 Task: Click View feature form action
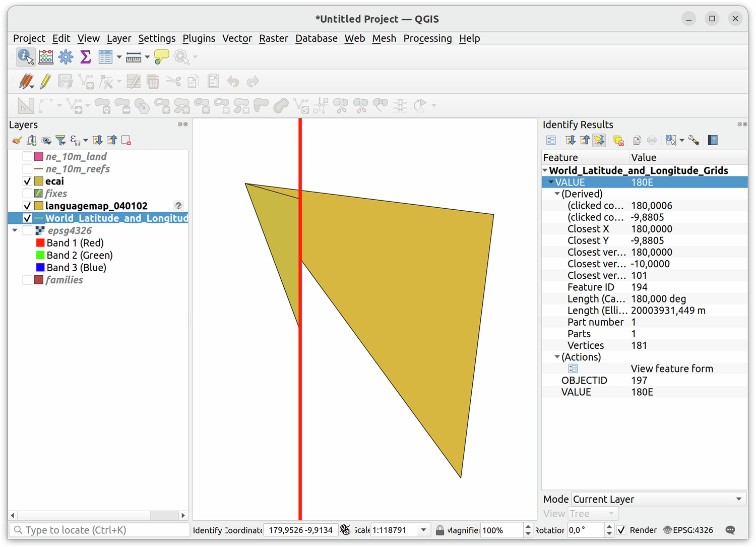(x=671, y=369)
